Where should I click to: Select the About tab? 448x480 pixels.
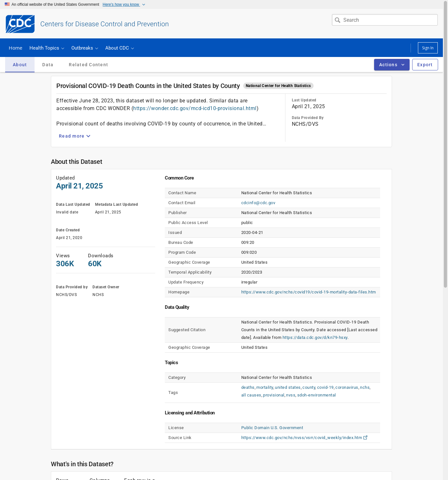tap(20, 65)
